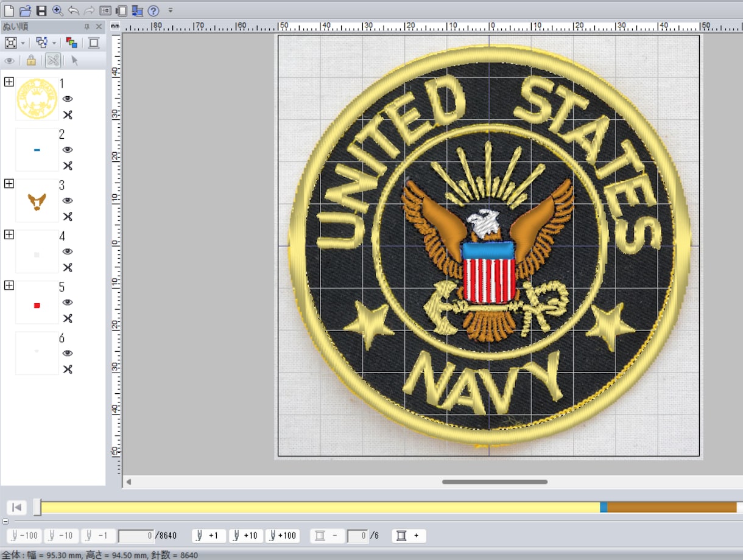Step back with the -10 stitches button
743x560 pixels.
tap(61, 536)
